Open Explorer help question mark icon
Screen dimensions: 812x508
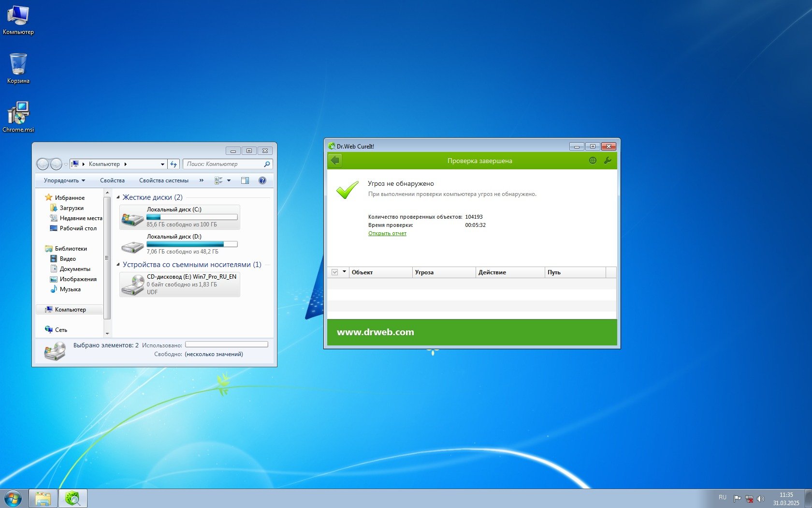pyautogui.click(x=262, y=180)
